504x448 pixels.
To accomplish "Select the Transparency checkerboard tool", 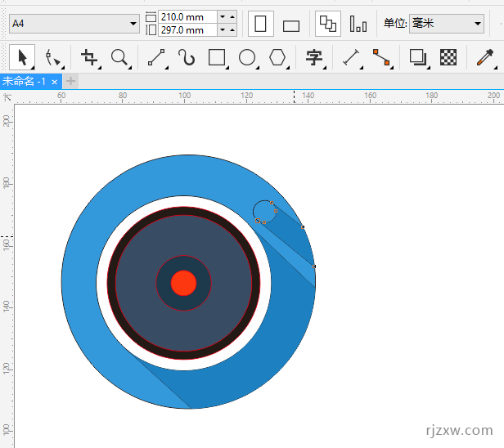I will point(448,57).
